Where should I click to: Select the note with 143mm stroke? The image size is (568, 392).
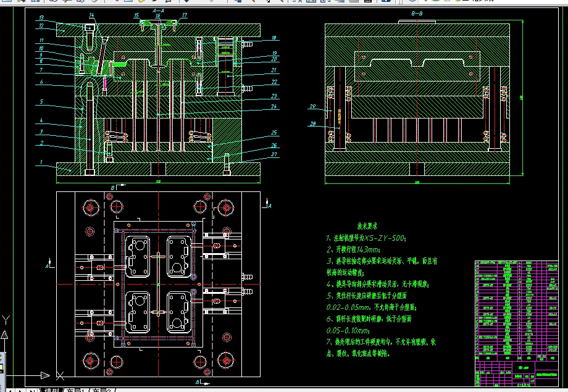[353, 249]
